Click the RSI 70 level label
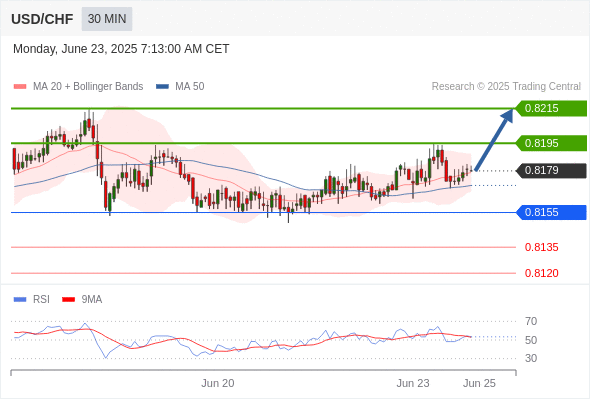The image size is (590, 400). click(531, 321)
